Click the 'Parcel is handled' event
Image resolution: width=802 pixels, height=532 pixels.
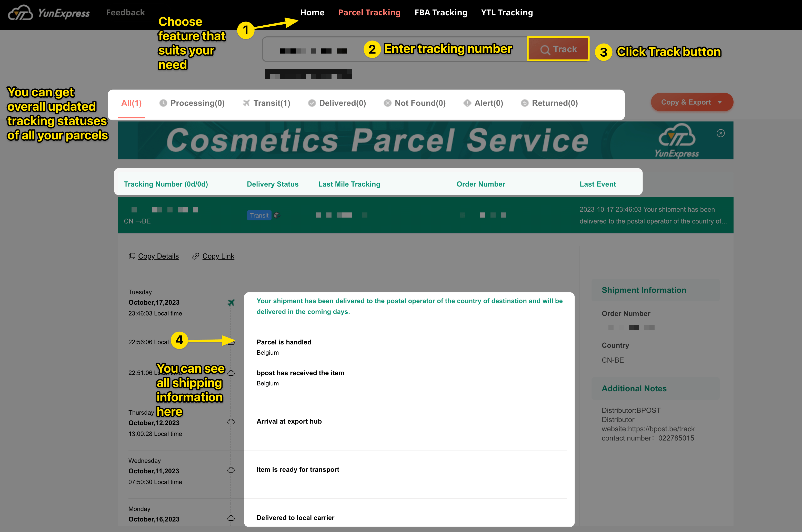[284, 342]
